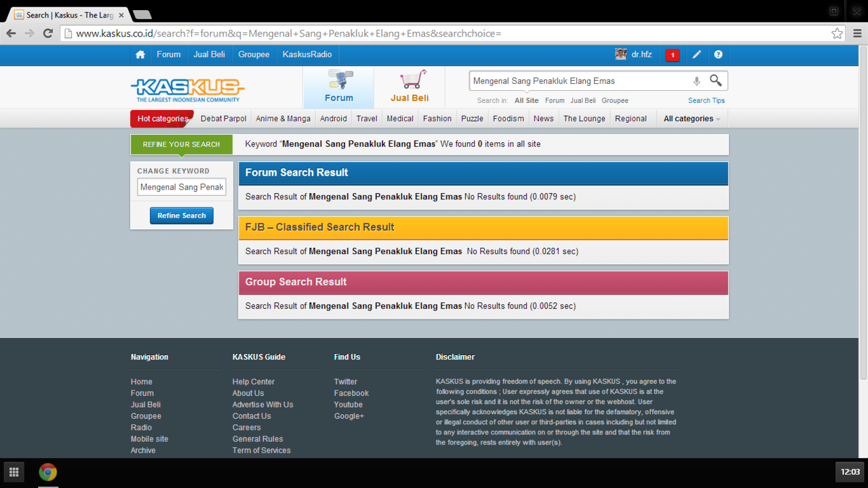Click the browser back arrow
Screen dimensions: 868x488
[11, 33]
